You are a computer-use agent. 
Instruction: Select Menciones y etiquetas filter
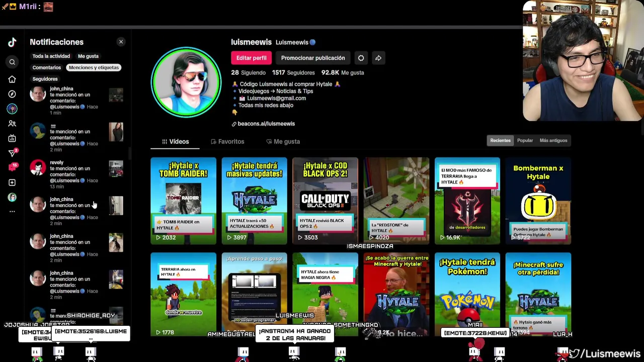point(94,67)
